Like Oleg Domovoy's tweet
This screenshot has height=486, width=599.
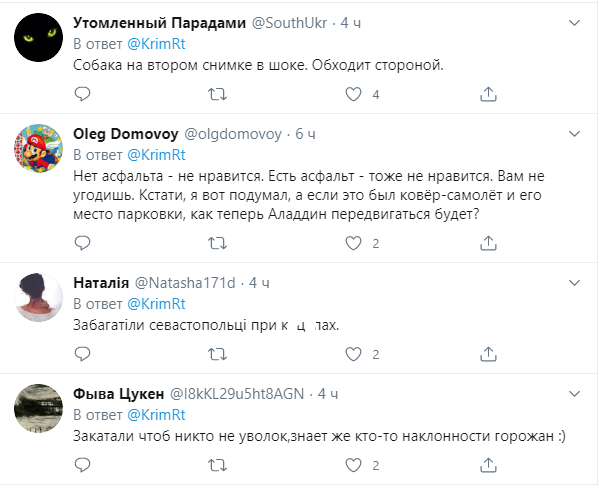click(x=353, y=243)
